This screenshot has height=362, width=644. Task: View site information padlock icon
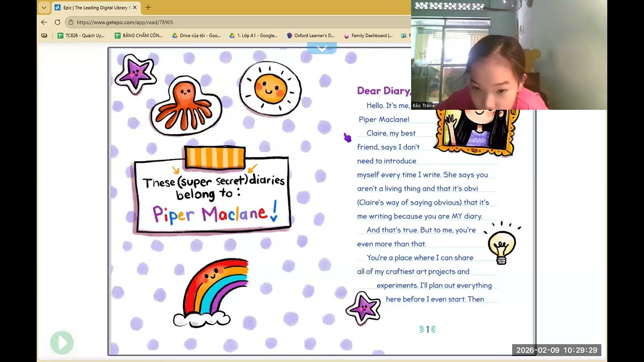pos(71,22)
